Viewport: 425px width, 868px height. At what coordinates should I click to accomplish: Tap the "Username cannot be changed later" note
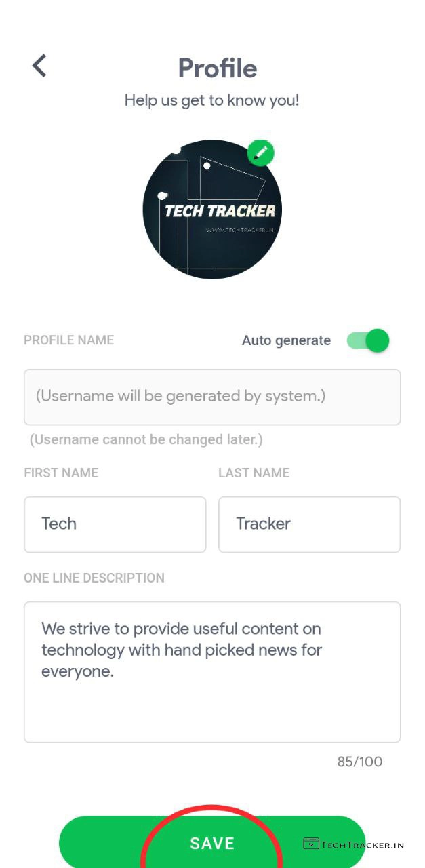point(146,439)
